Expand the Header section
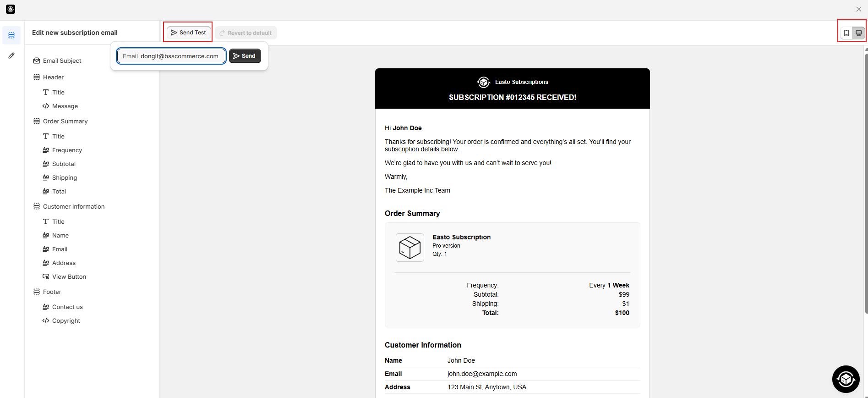The image size is (868, 398). point(53,77)
